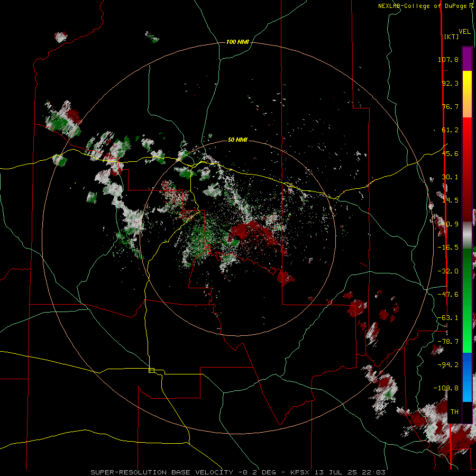
Task: Click the 61.2 value on velocity scale
Action: pyautogui.click(x=450, y=130)
